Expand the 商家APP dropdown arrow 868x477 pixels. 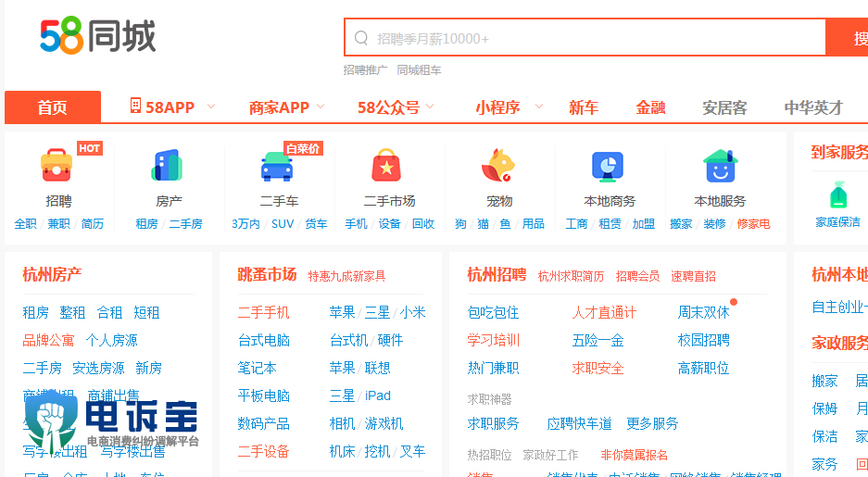pos(321,106)
